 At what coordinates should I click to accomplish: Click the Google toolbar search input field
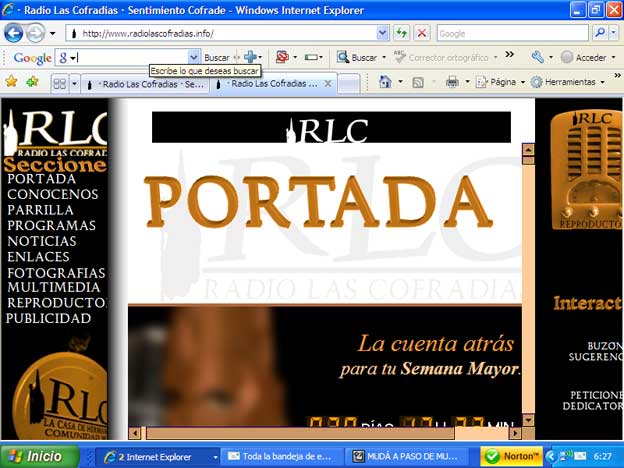coord(135,58)
